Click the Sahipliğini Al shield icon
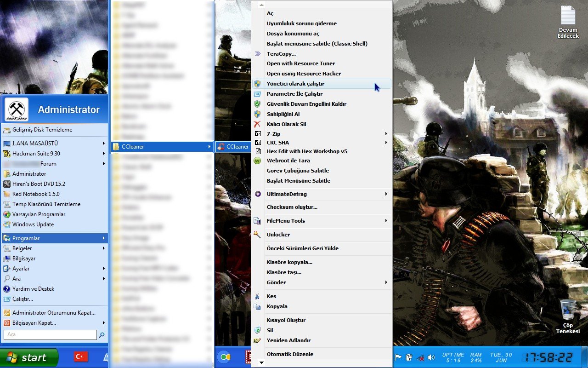The width and height of the screenshot is (588, 368). [258, 114]
